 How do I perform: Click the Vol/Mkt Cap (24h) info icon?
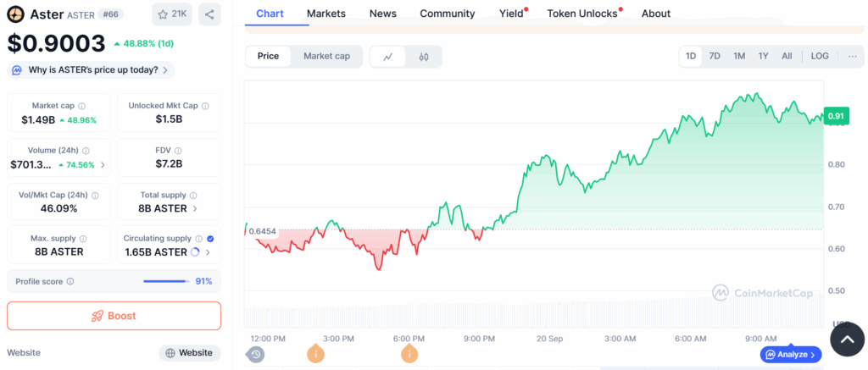point(95,196)
